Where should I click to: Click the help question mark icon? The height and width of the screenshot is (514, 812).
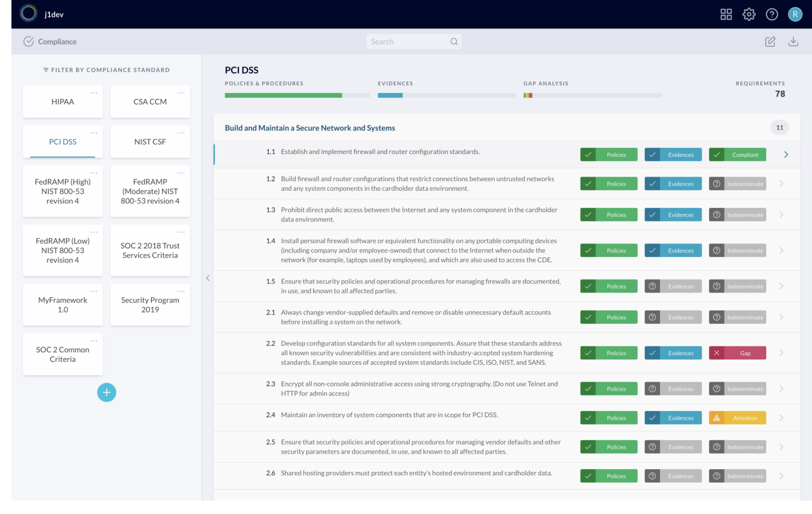772,15
